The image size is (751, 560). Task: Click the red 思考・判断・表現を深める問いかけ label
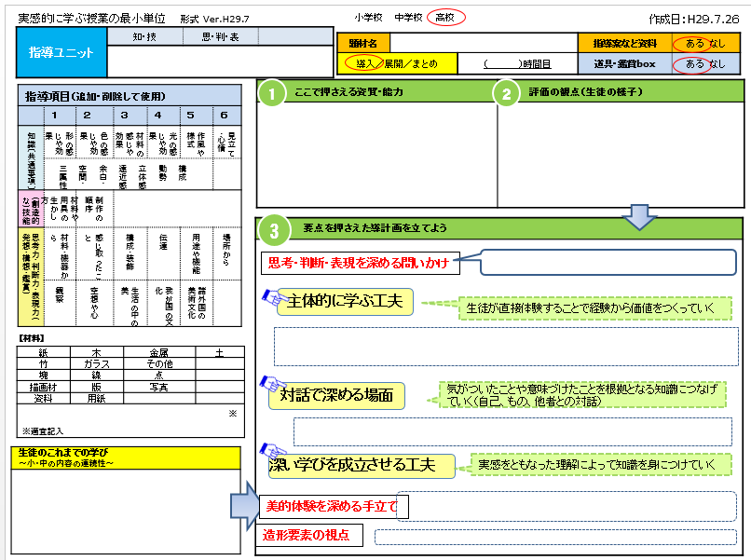tap(361, 263)
